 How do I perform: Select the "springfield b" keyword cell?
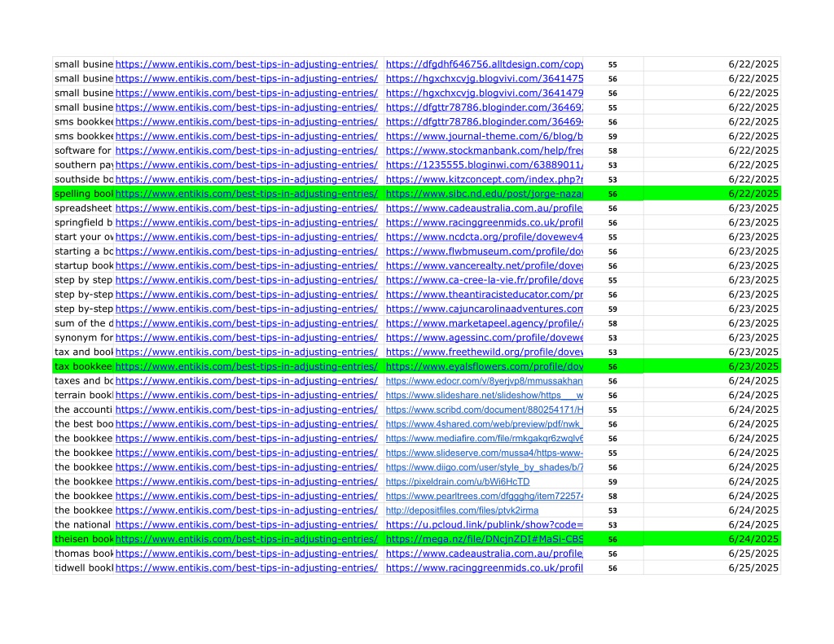click(84, 222)
